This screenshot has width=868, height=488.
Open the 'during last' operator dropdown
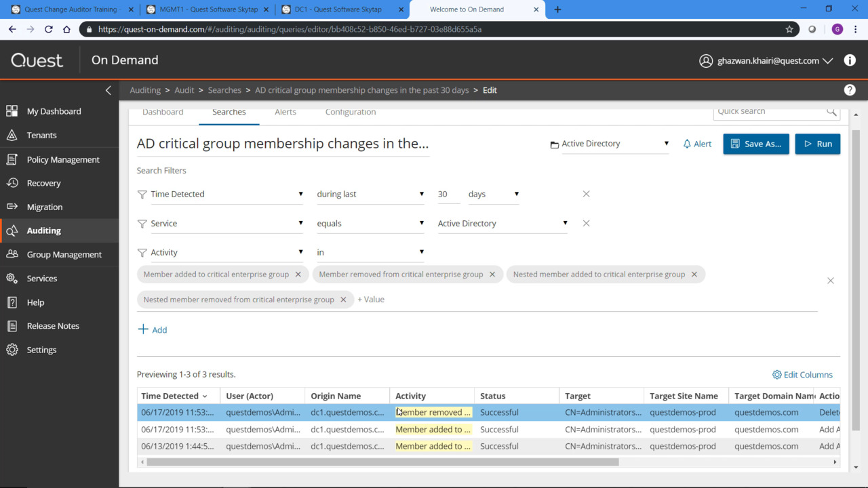coord(370,194)
